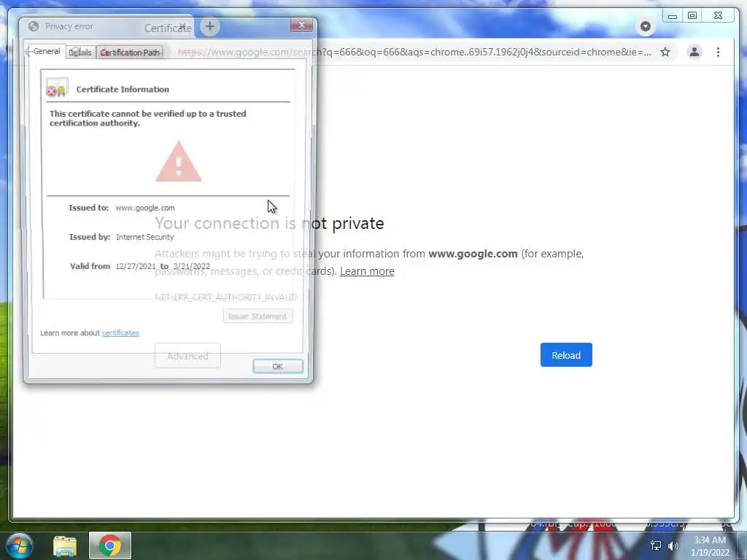Click the Issuer Statement button
The width and height of the screenshot is (747, 560).
258,316
